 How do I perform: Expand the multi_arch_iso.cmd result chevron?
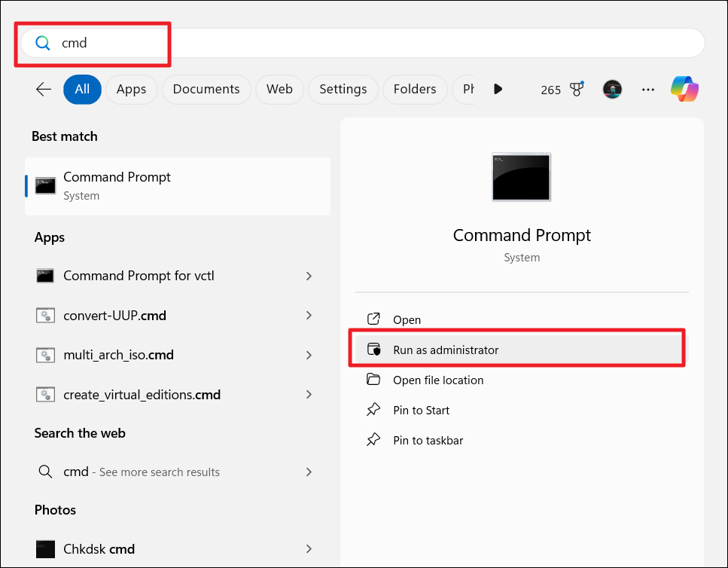(x=309, y=355)
